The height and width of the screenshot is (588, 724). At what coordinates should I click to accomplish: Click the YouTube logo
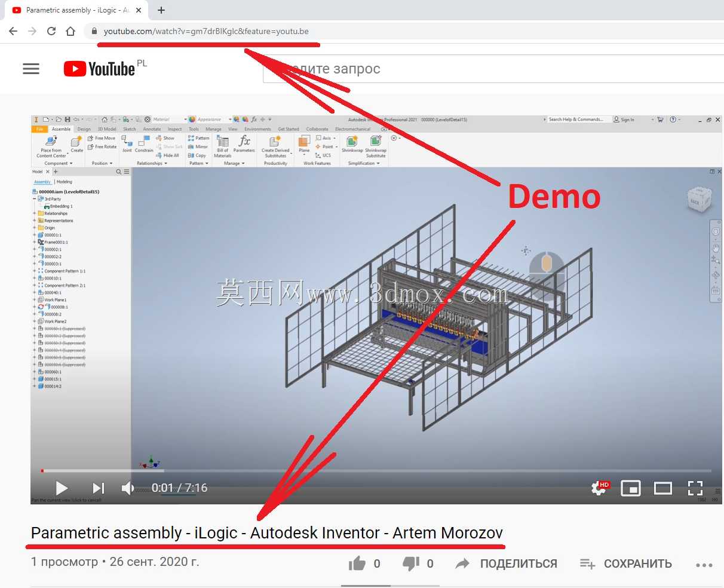pyautogui.click(x=99, y=69)
